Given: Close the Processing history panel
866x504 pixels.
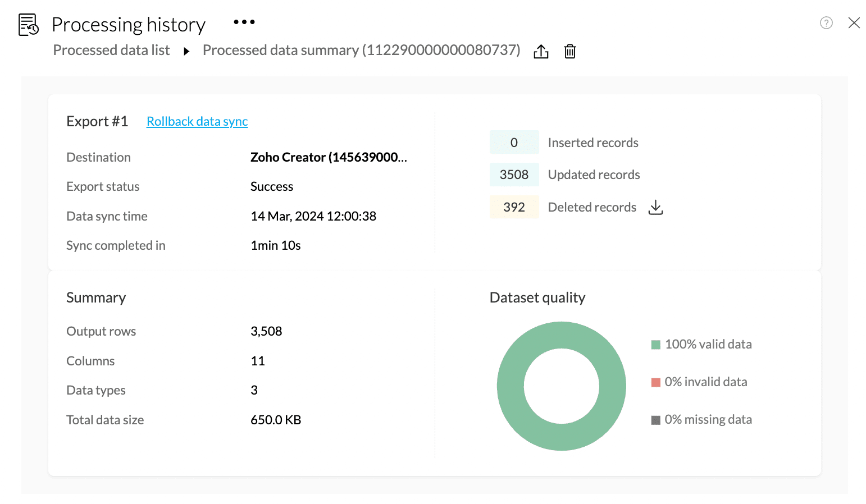Looking at the screenshot, I should click(x=854, y=23).
